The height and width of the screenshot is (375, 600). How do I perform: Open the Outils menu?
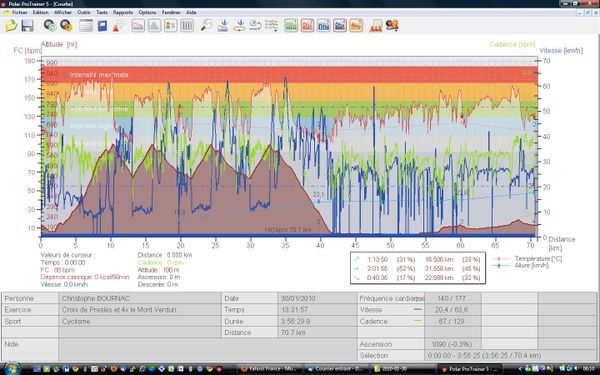tap(84, 12)
